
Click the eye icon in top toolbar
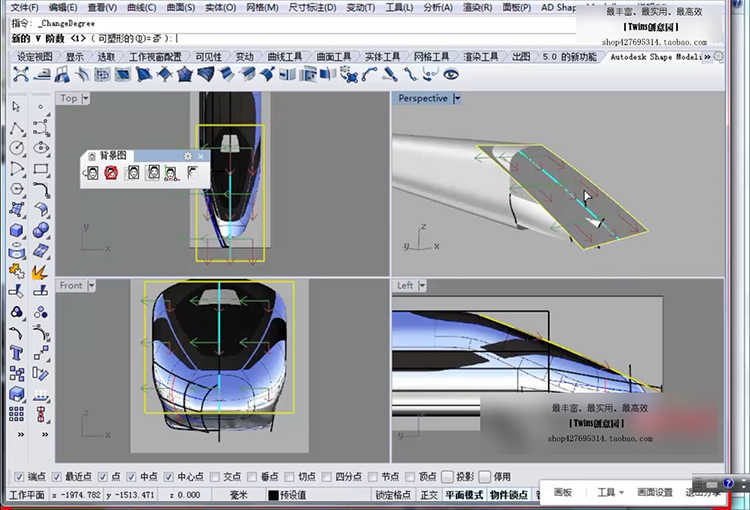point(451,74)
